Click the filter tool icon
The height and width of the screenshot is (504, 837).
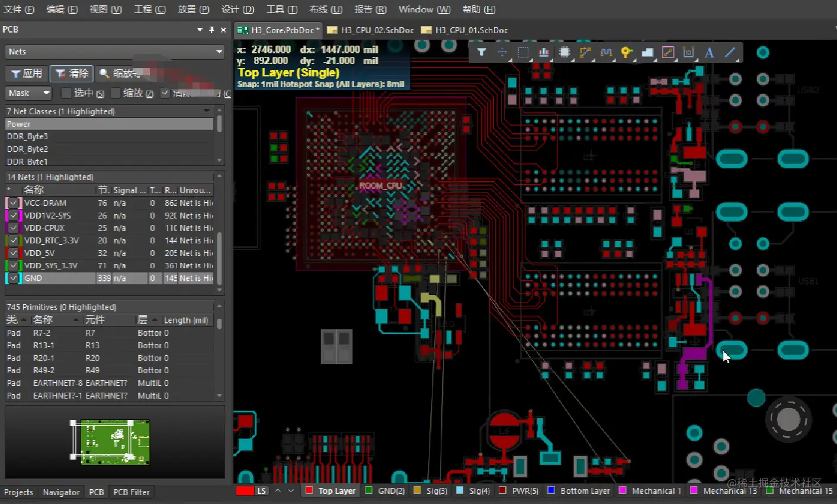click(x=482, y=52)
